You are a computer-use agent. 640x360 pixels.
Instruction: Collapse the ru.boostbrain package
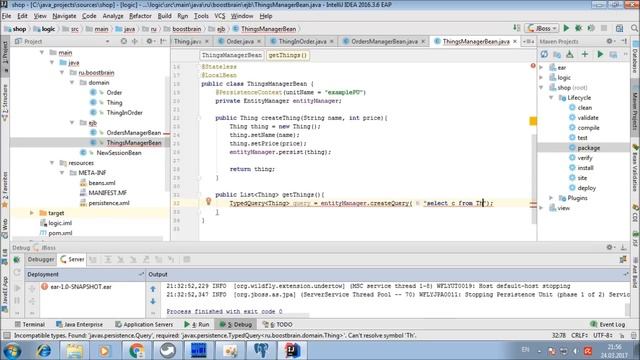point(62,72)
